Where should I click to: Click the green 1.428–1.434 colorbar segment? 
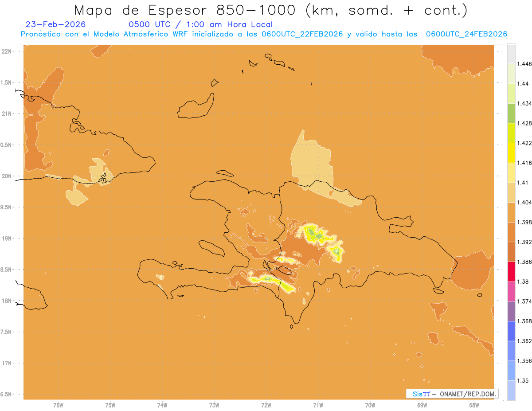[511, 113]
